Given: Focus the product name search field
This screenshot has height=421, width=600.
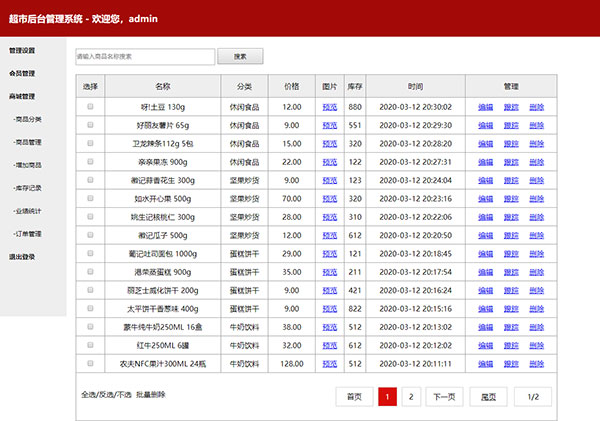Looking at the screenshot, I should click(x=145, y=57).
